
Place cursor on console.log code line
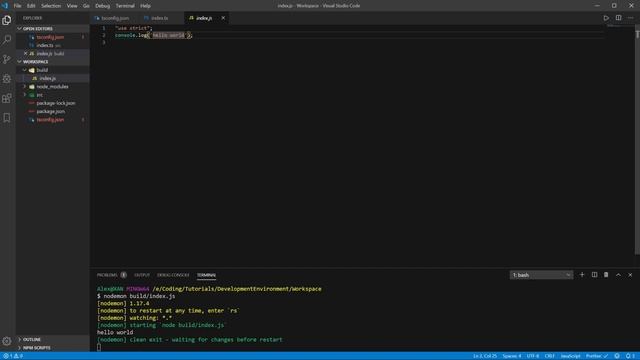(x=153, y=36)
